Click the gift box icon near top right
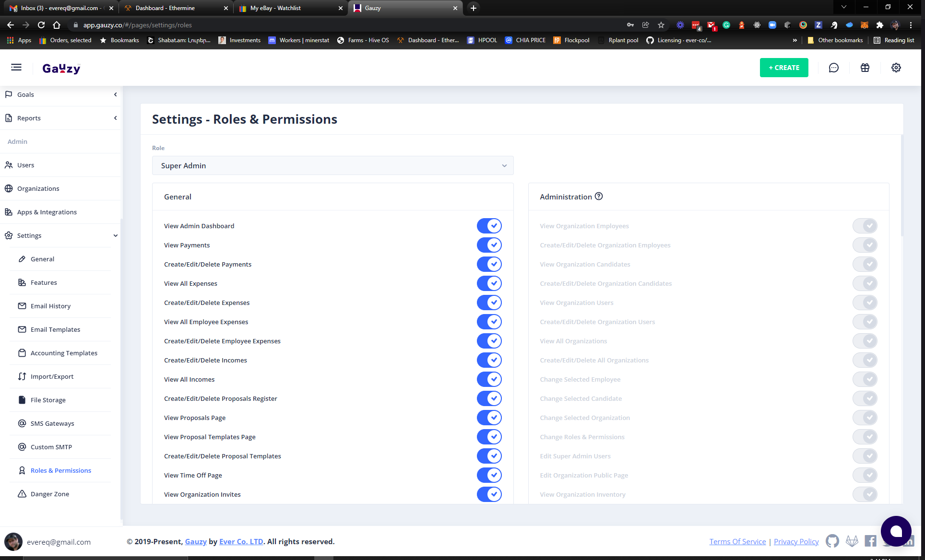 click(x=865, y=68)
